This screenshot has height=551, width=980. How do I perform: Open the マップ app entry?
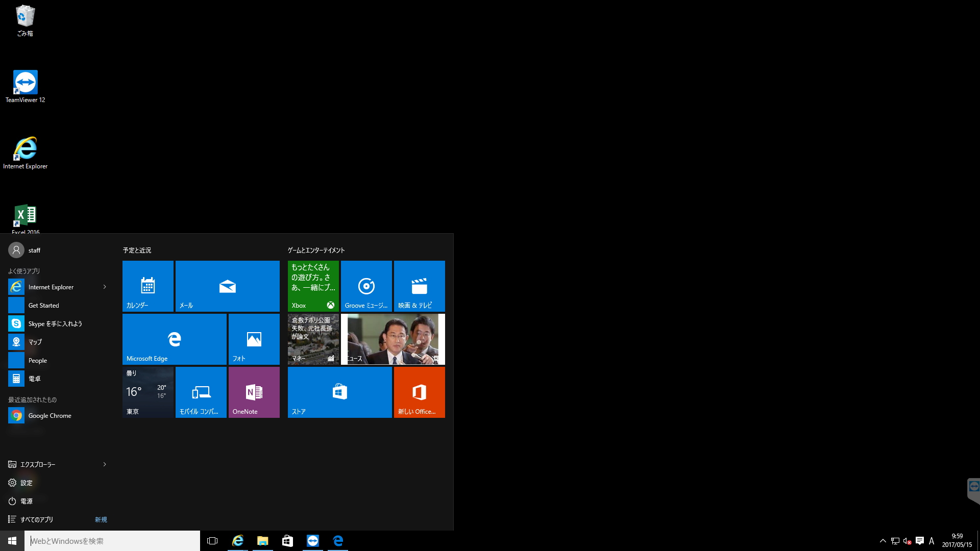point(57,342)
